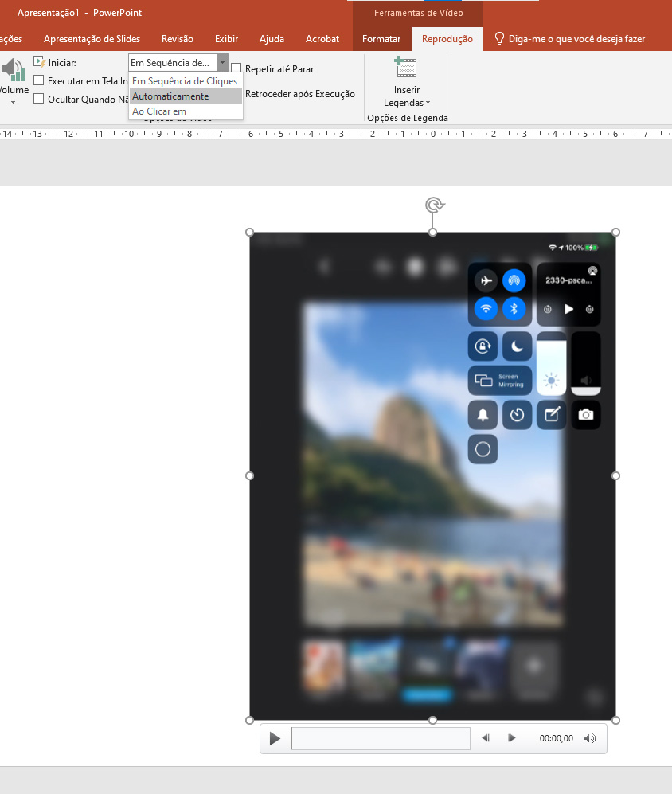Open the Volume control icon

point(14,70)
